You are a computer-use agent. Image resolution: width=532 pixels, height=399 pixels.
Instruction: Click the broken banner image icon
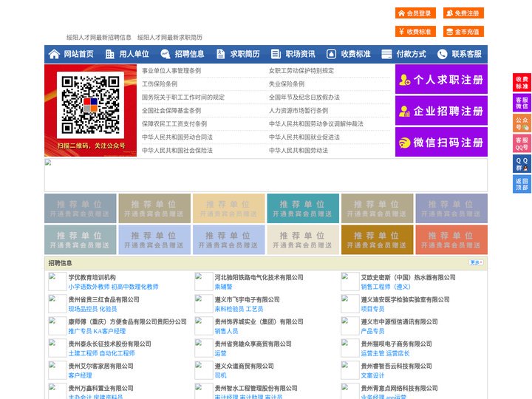point(48,163)
